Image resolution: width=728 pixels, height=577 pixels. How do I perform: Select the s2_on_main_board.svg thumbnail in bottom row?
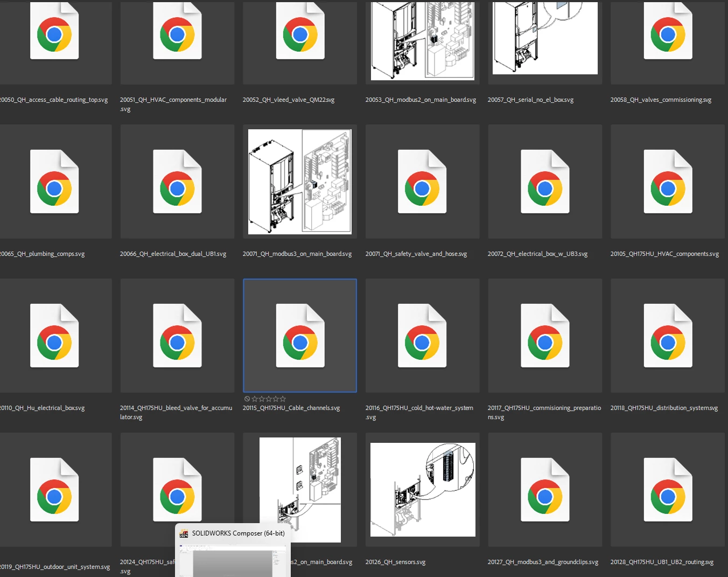[x=300, y=490]
